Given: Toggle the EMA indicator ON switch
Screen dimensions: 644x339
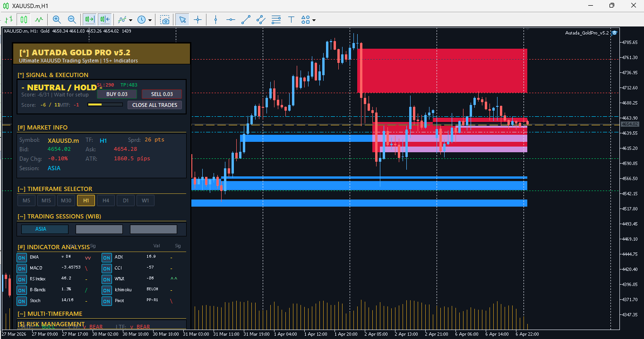Looking at the screenshot, I should coord(22,257).
